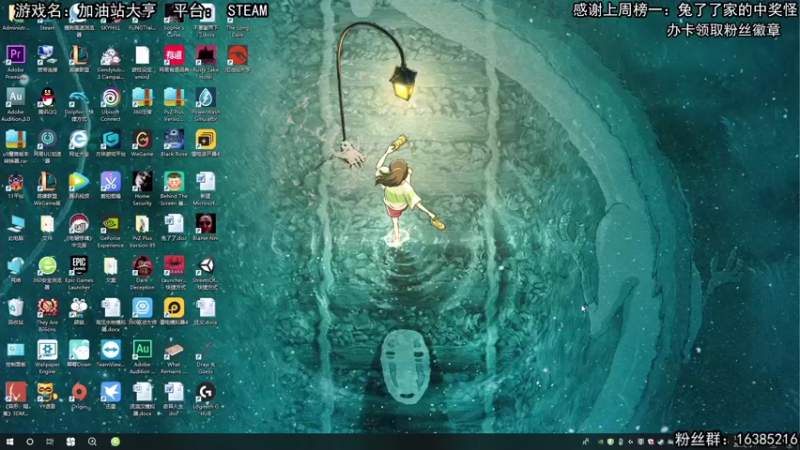The image size is (800, 450).
Task: Open GeForce Experience
Action: coord(110,224)
